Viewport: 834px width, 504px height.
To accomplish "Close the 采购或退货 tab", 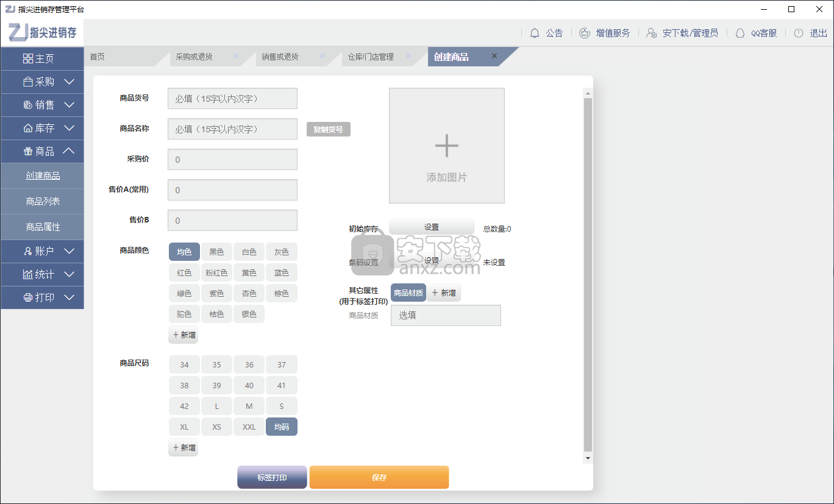I will point(237,56).
